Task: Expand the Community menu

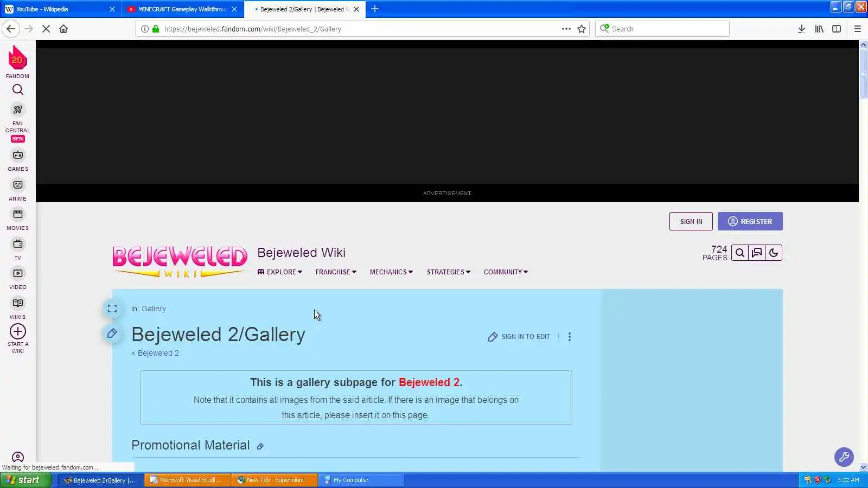Action: [506, 272]
